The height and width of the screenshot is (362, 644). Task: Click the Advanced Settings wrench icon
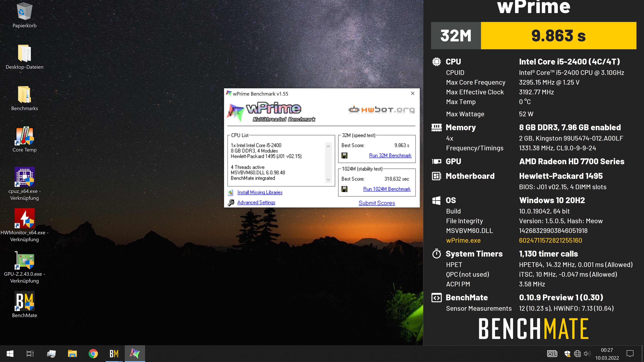[231, 203]
